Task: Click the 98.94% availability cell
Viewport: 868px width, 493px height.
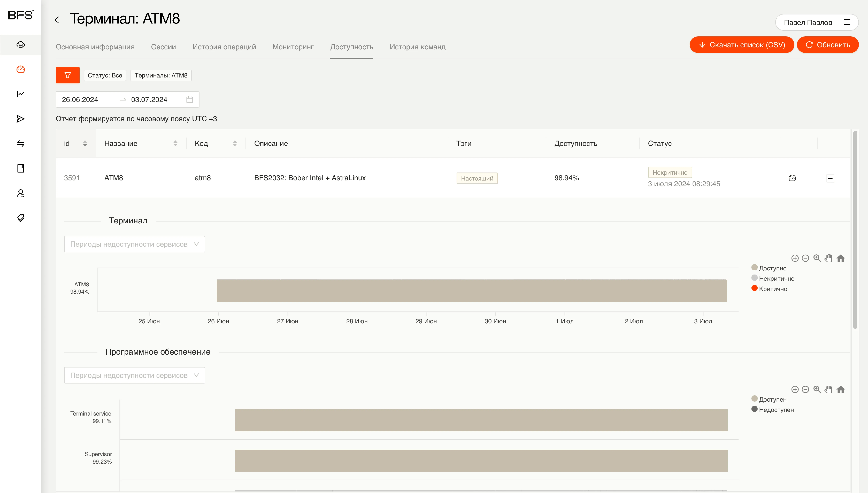Action: [566, 178]
